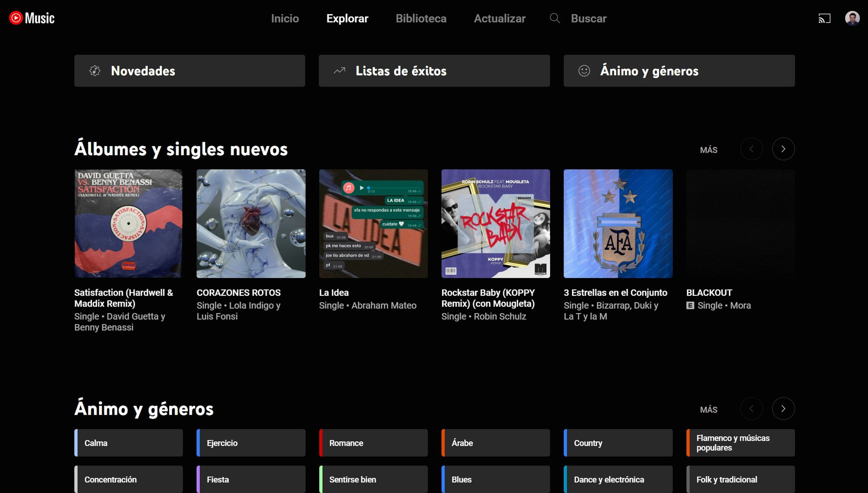The width and height of the screenshot is (868, 493).
Task: Click previous chevron in Álbumes y singles nuevos
Action: point(752,149)
